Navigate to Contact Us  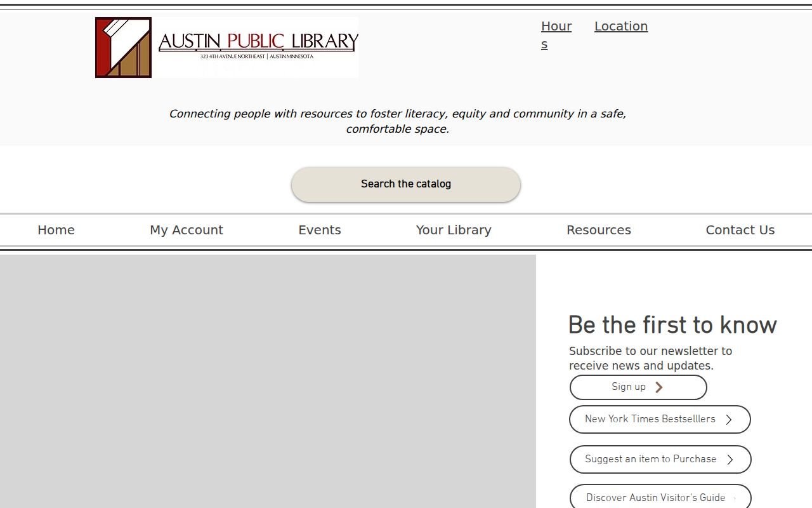pyautogui.click(x=740, y=230)
